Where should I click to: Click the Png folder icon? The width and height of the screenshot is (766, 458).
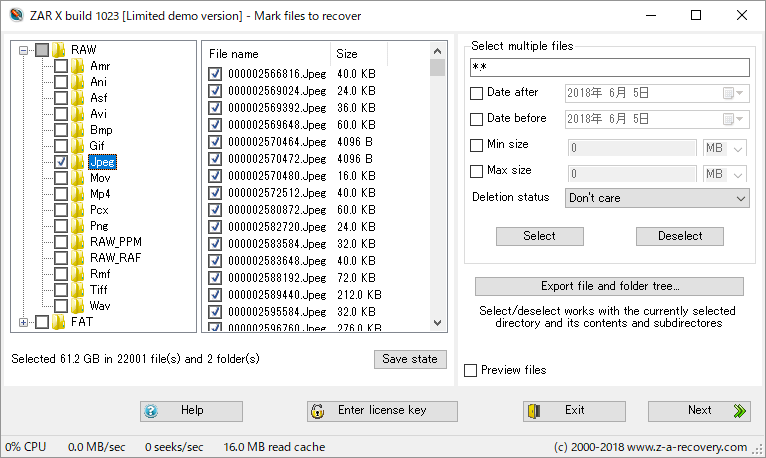[77, 226]
